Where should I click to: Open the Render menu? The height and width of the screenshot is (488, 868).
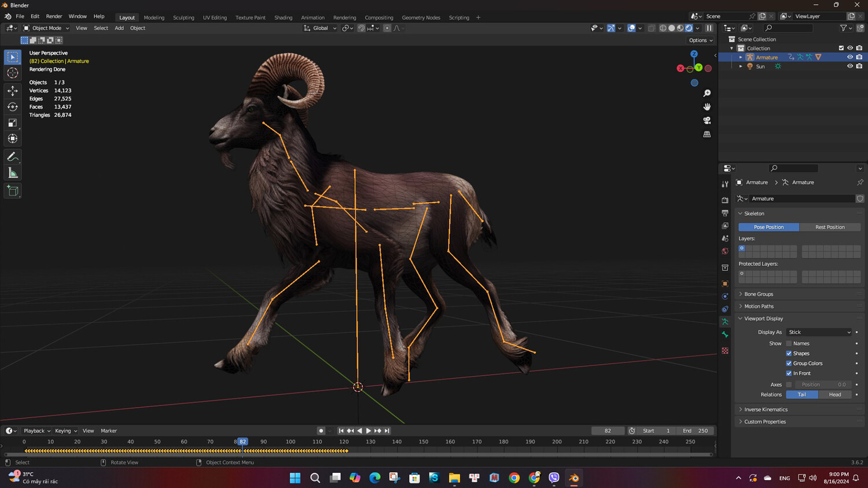[x=54, y=17]
